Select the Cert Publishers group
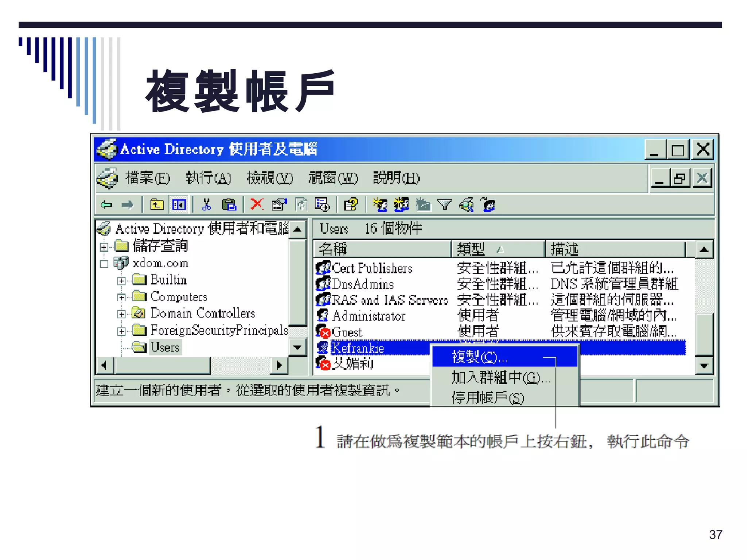This screenshot has height=560, width=747. click(372, 268)
